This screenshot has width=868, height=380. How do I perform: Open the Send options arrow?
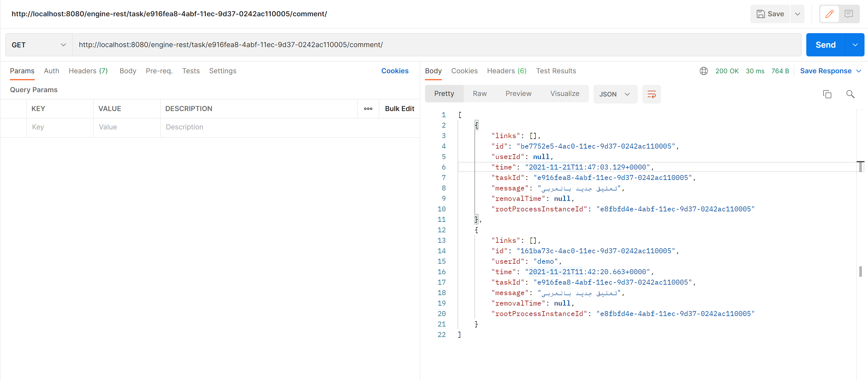(x=855, y=45)
